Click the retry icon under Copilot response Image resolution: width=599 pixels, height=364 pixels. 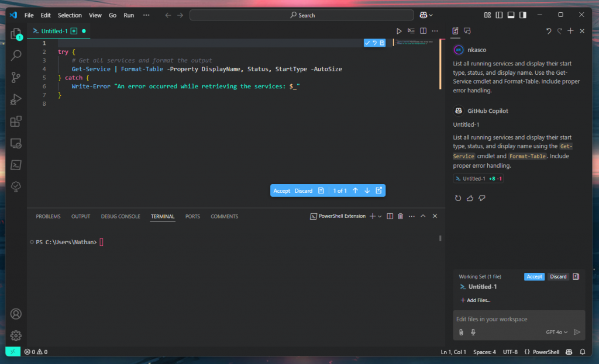(x=458, y=198)
